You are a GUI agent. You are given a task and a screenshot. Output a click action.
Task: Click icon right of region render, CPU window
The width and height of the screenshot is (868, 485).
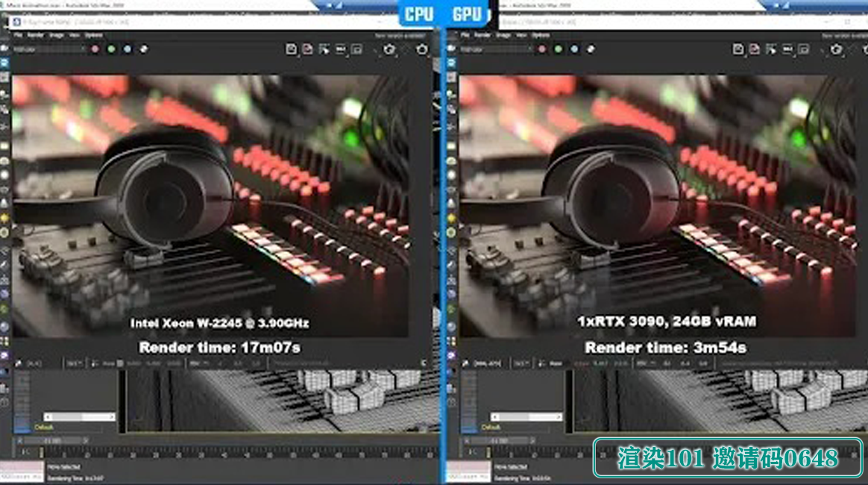(356, 49)
